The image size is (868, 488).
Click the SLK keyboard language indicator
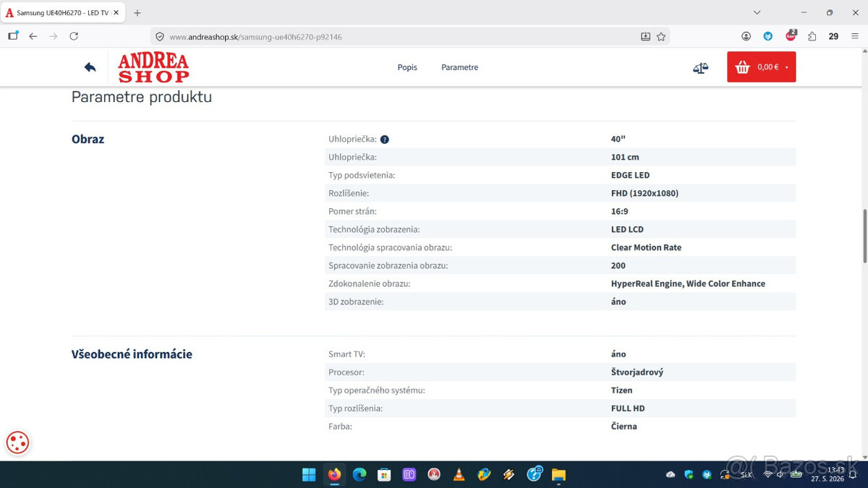746,474
